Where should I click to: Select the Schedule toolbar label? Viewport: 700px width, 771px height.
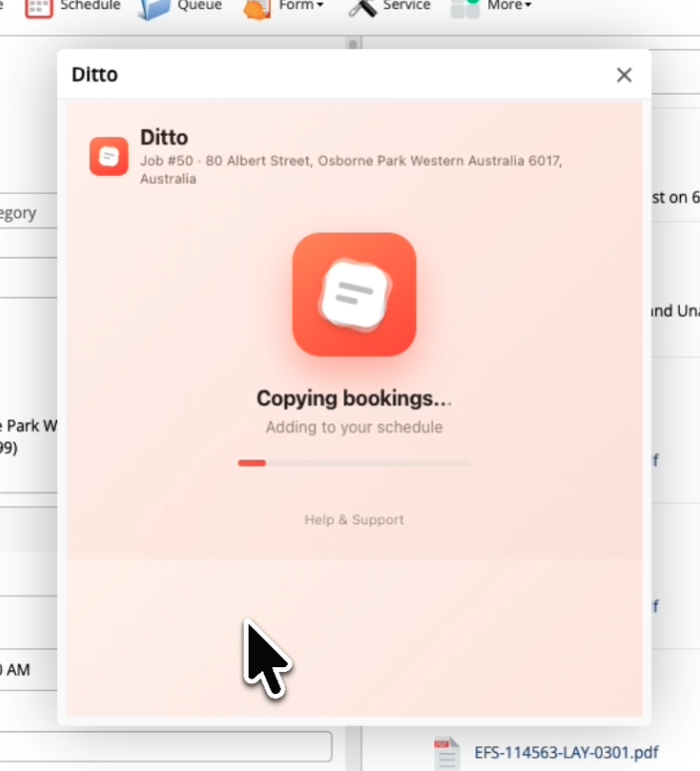tap(90, 5)
